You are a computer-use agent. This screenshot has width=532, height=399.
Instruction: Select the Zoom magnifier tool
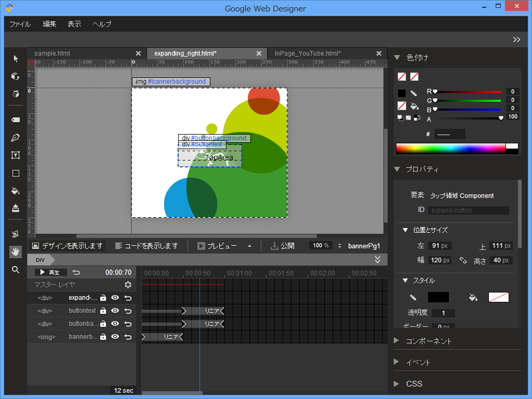[x=16, y=270]
